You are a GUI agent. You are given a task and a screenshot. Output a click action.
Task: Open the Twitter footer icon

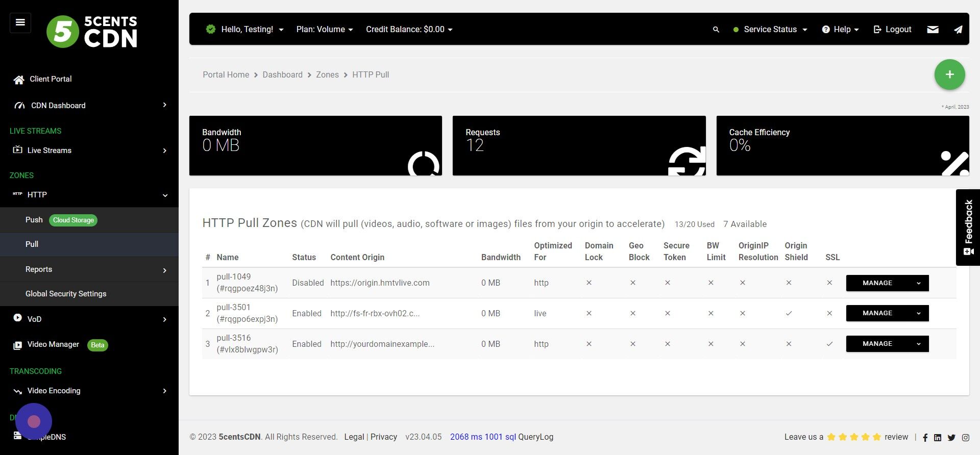tap(951, 438)
